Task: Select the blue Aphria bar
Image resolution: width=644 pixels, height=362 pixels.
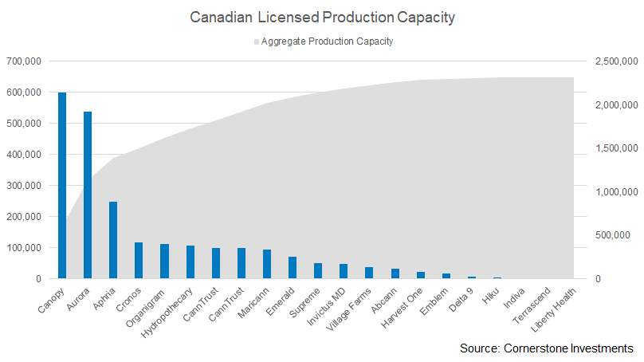Action: (x=113, y=240)
